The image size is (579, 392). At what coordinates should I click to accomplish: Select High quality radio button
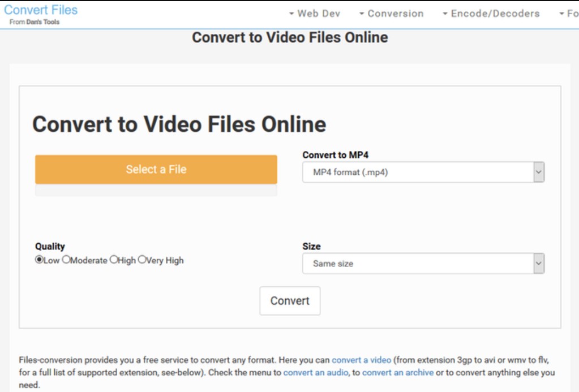point(114,260)
